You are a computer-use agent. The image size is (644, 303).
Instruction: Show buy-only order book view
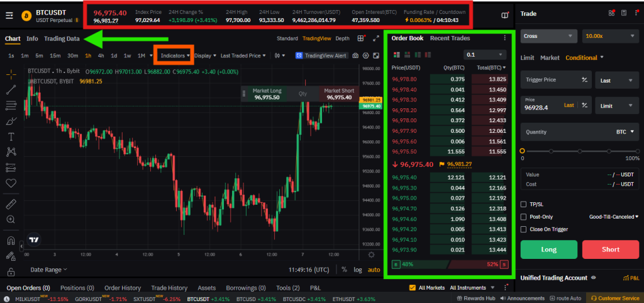coord(418,55)
